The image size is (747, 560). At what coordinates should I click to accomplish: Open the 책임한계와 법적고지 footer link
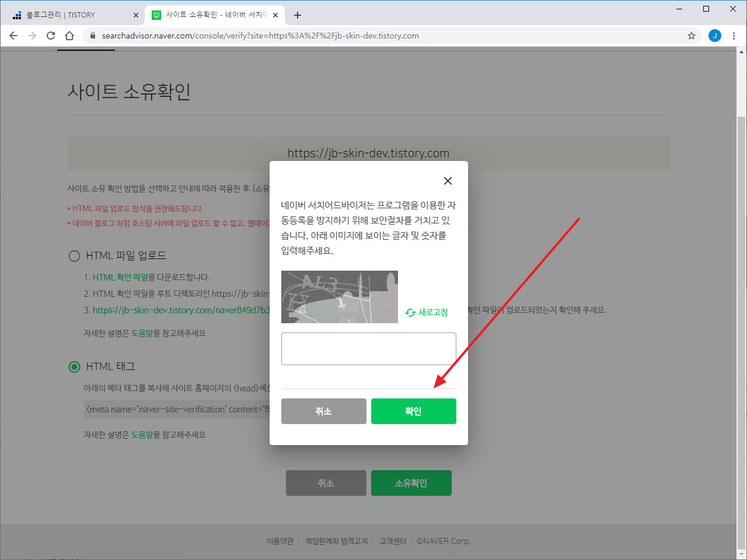(337, 541)
